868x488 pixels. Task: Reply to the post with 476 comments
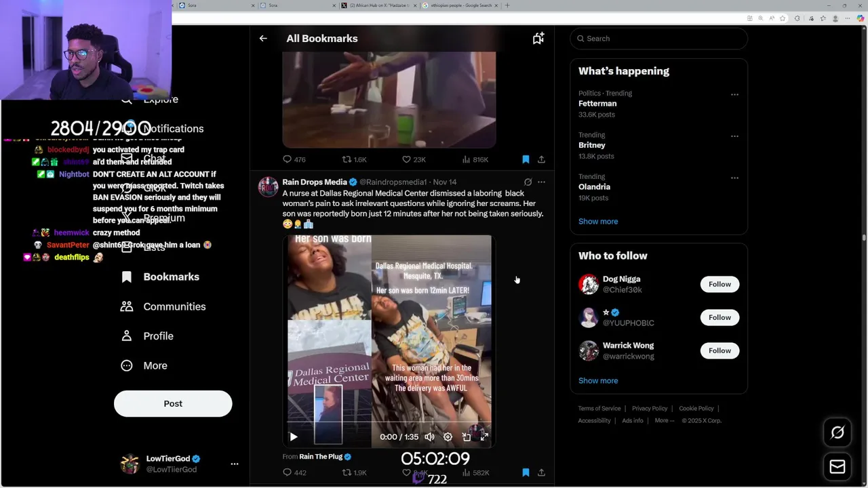294,159
